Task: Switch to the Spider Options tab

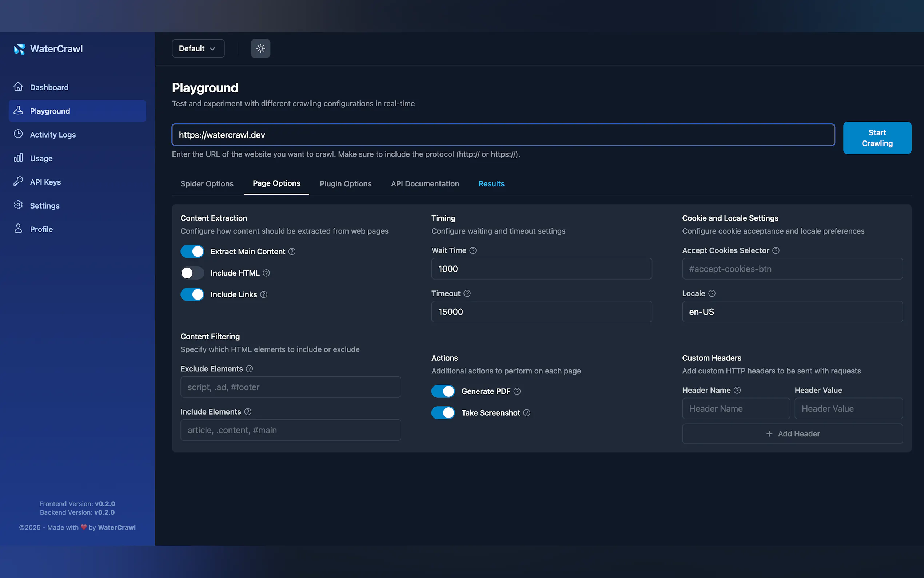Action: [x=207, y=184]
